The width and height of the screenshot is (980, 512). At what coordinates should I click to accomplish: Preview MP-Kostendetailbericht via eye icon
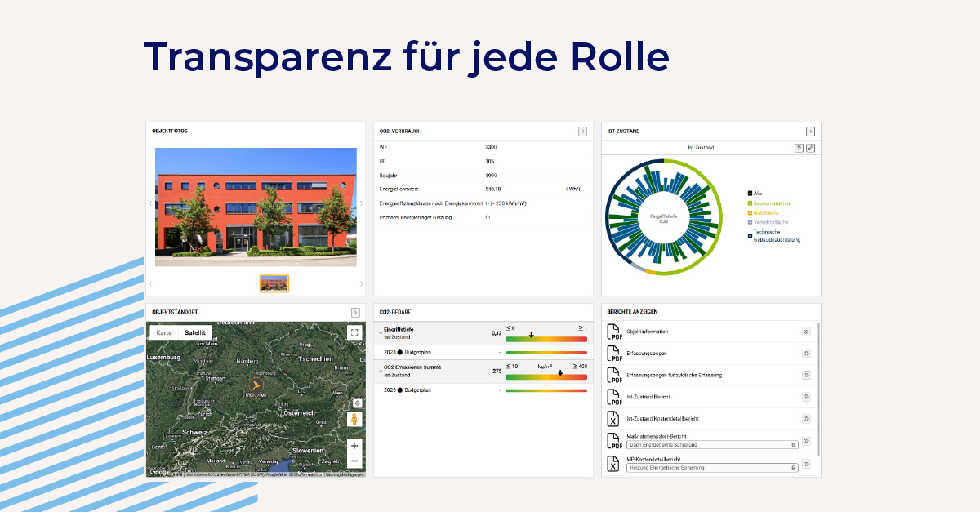(806, 464)
